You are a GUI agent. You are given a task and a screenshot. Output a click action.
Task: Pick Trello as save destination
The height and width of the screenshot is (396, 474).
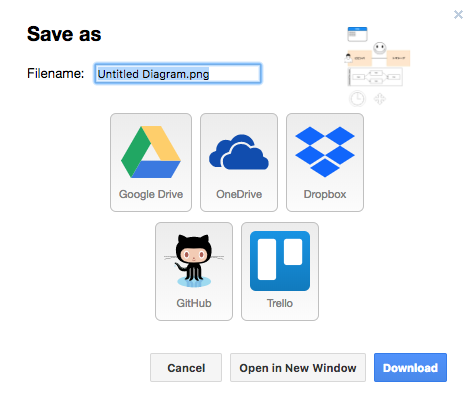280,271
